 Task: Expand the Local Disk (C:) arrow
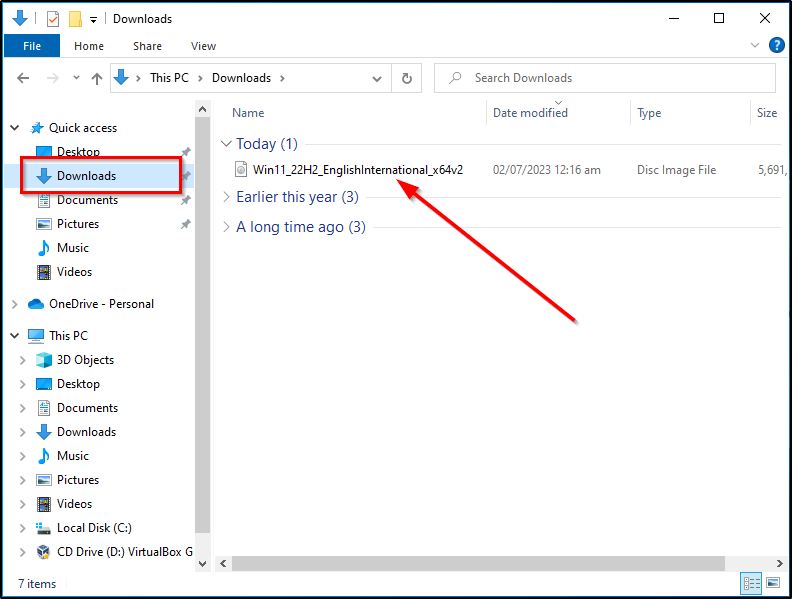click(23, 528)
